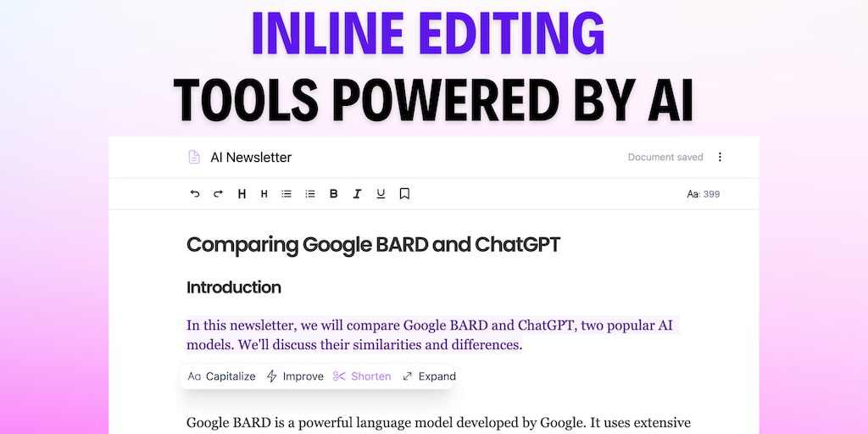Toggle italic formatting

(357, 194)
